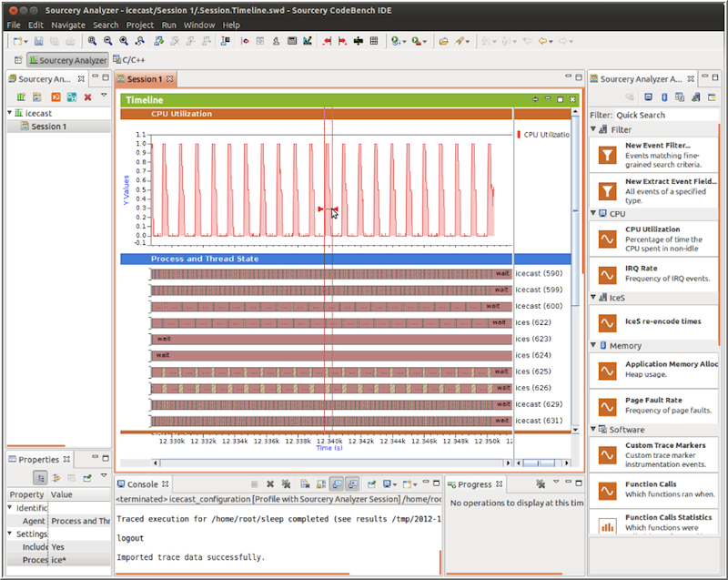Click the Properties view Value column header

79,494
